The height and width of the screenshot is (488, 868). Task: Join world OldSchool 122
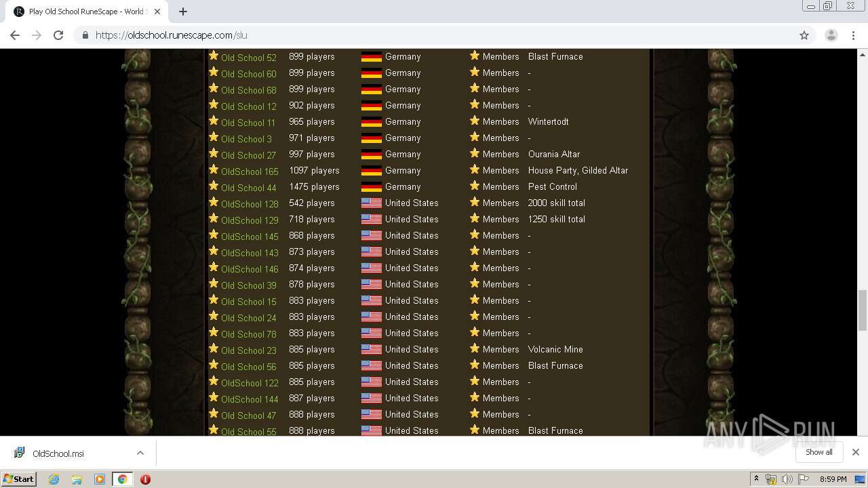point(250,383)
